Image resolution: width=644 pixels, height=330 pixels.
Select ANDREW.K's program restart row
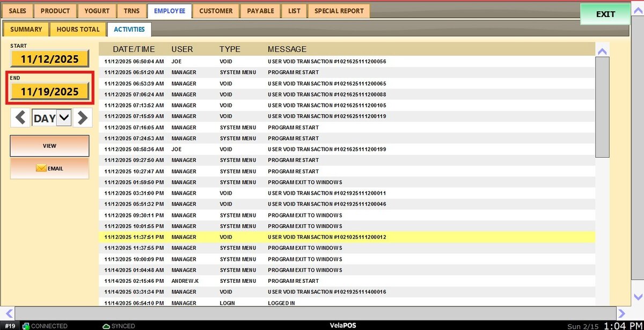(x=347, y=281)
